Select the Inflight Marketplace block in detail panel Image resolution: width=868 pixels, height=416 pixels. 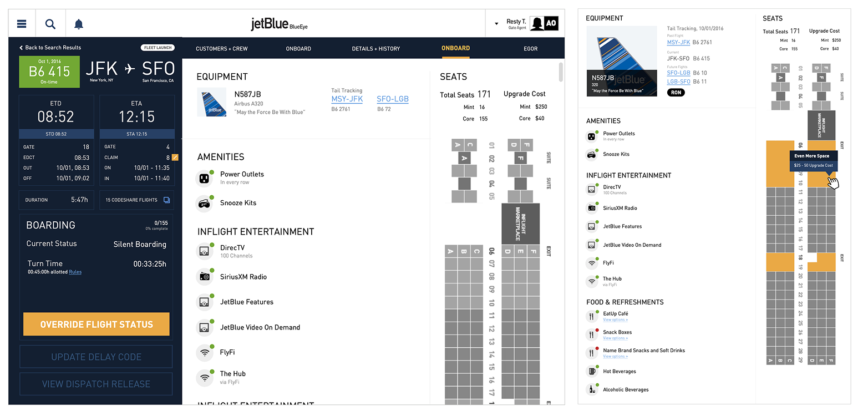coord(821,125)
